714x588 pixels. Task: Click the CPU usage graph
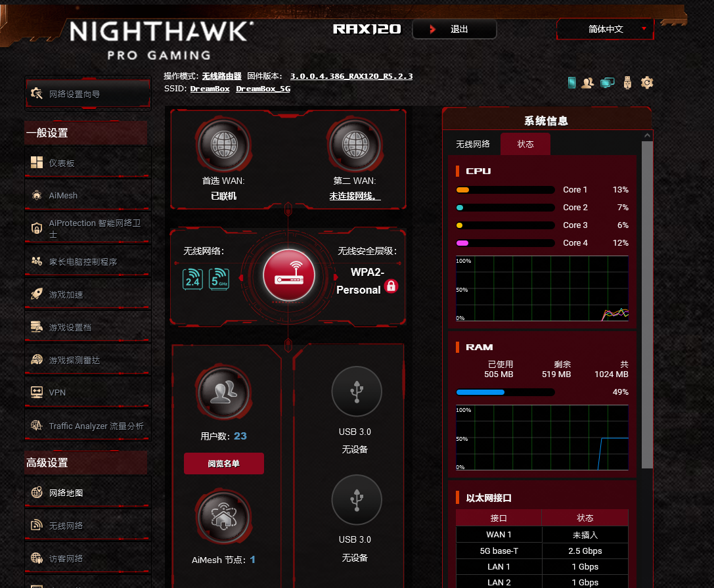tap(542, 288)
